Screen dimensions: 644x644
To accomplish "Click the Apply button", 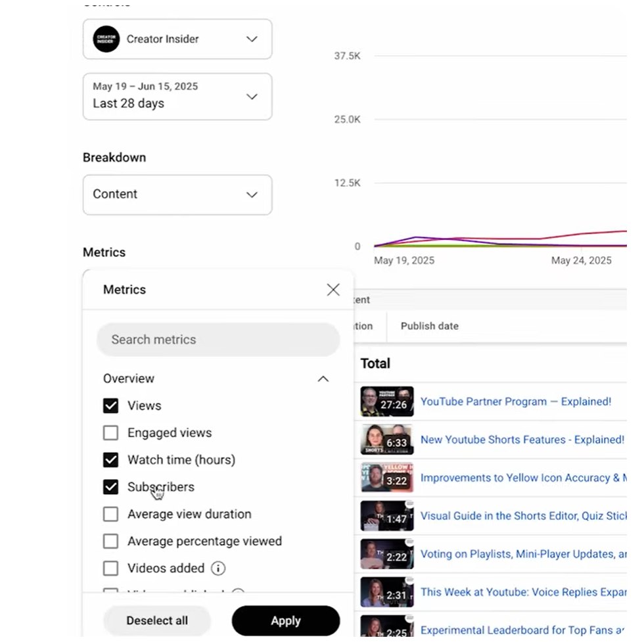I will 286,620.
